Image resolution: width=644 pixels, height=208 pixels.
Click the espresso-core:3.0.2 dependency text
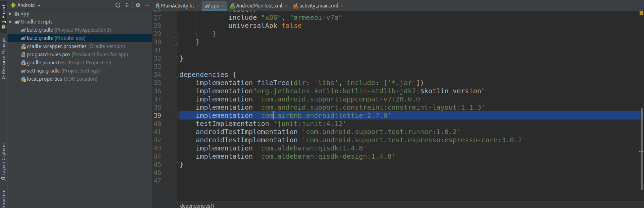click(414, 140)
